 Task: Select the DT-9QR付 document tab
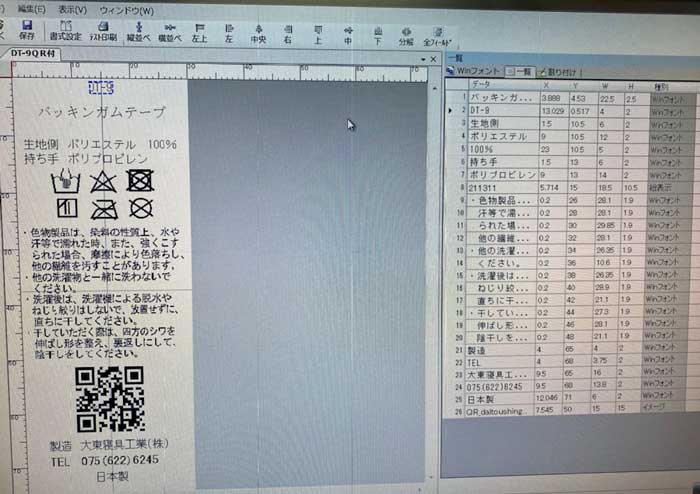pos(31,52)
